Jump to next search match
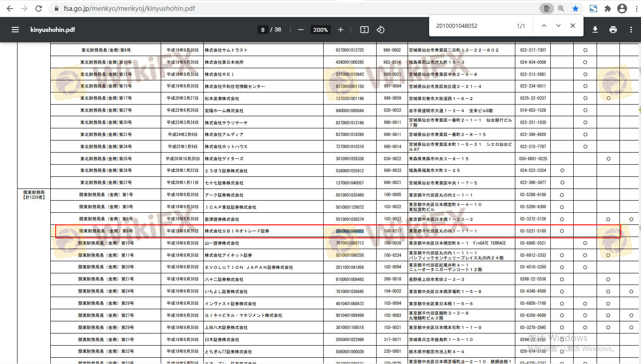The image size is (641, 364). (558, 26)
